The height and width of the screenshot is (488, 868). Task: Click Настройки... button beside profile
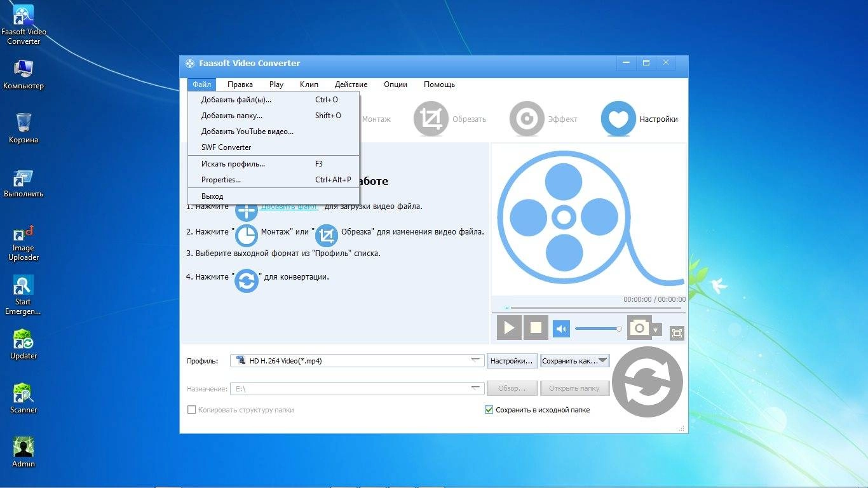512,361
